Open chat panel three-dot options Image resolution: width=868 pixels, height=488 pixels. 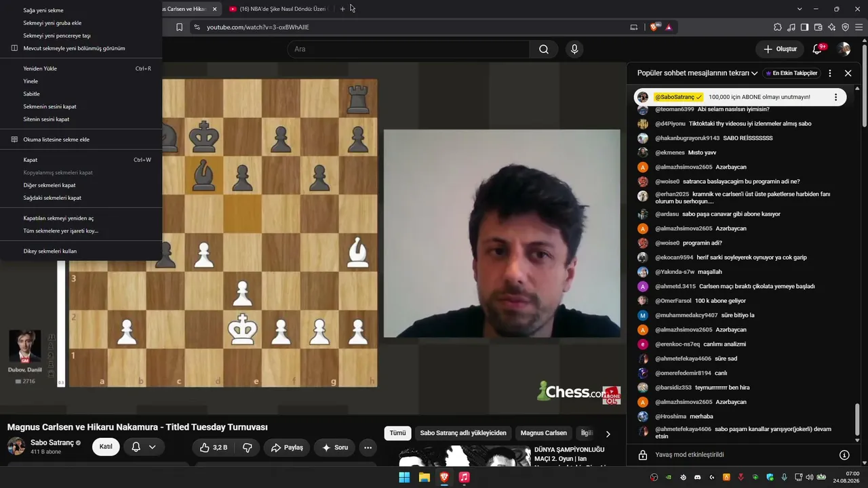(x=830, y=73)
